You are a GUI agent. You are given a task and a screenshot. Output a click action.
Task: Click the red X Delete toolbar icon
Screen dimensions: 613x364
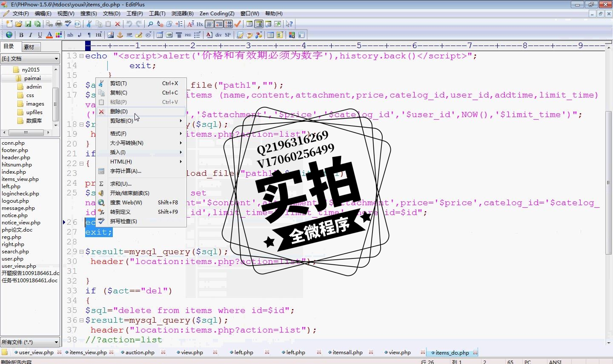click(117, 24)
